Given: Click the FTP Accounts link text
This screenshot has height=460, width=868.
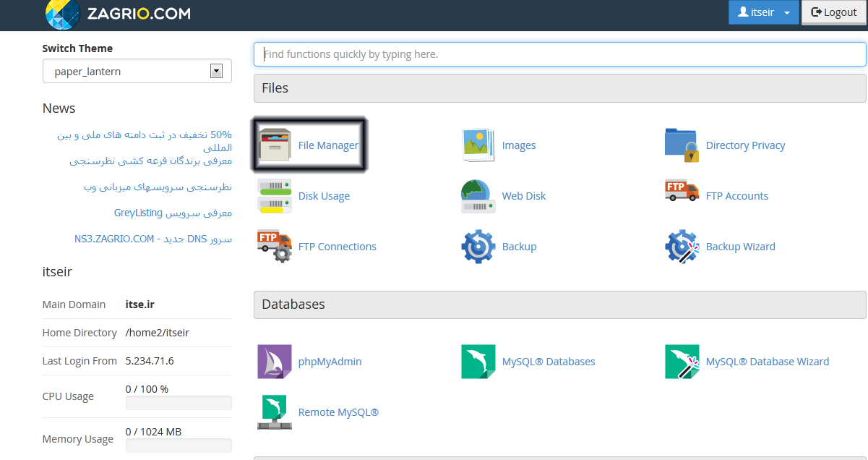Looking at the screenshot, I should coord(737,196).
